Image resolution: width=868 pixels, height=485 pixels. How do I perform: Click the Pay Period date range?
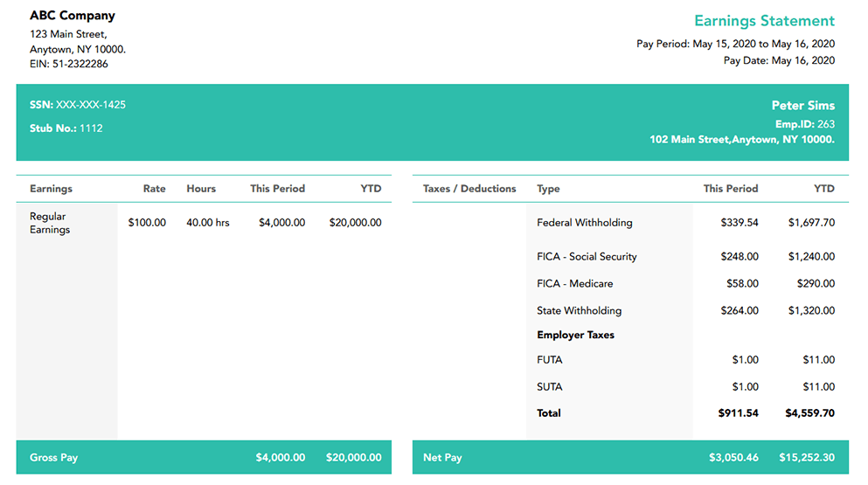coord(735,44)
